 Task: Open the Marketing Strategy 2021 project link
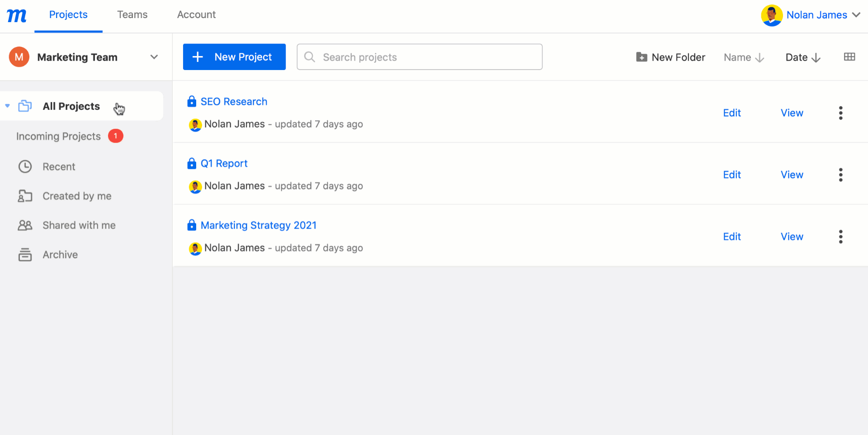pyautogui.click(x=258, y=225)
